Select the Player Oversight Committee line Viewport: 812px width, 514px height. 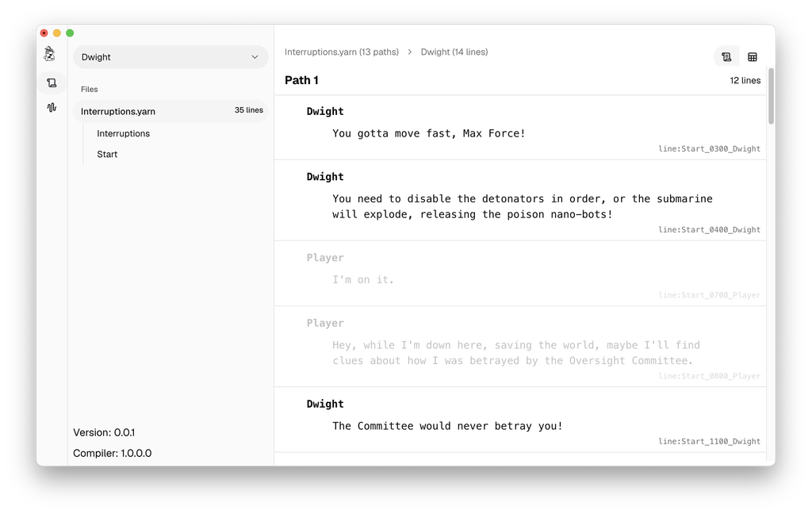(515, 353)
